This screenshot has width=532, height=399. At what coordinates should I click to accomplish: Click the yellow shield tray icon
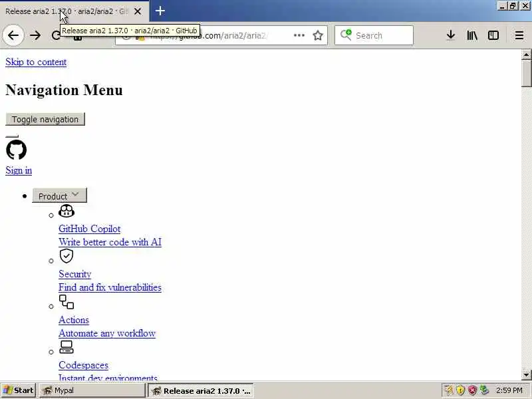click(x=460, y=390)
